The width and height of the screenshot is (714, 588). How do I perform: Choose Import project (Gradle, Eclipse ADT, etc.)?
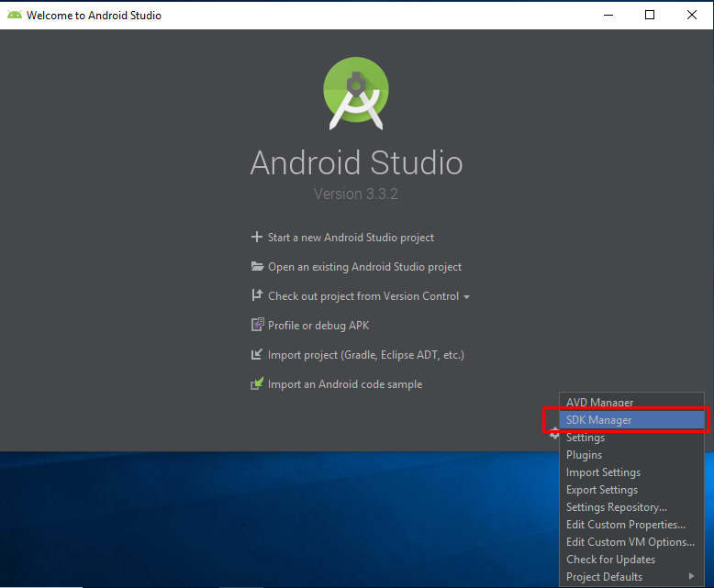[x=365, y=355]
